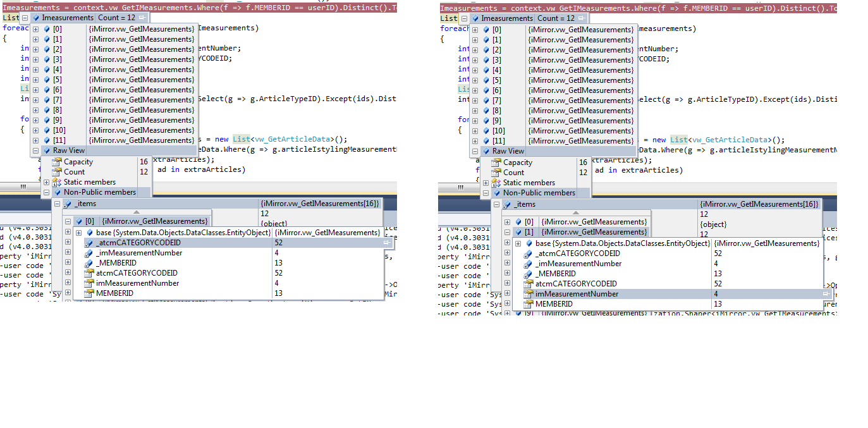Expand base EntityObject in right screenshot
The width and height of the screenshot is (868, 428).
pos(518,243)
